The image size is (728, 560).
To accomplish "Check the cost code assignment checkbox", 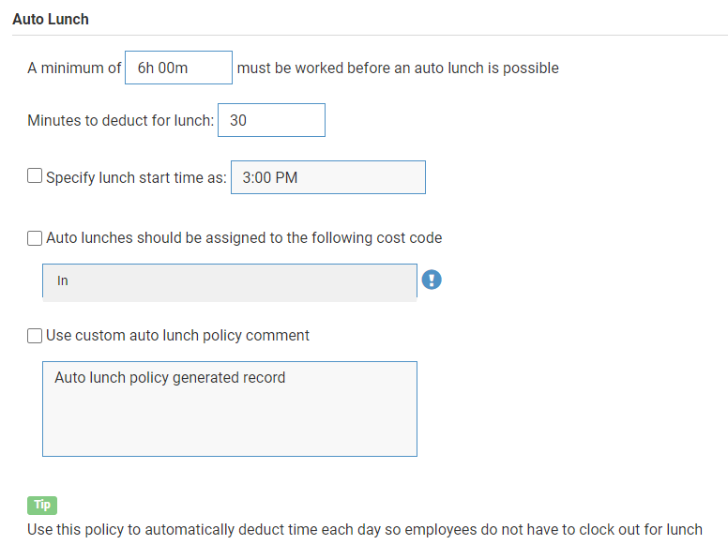I will pos(35,238).
